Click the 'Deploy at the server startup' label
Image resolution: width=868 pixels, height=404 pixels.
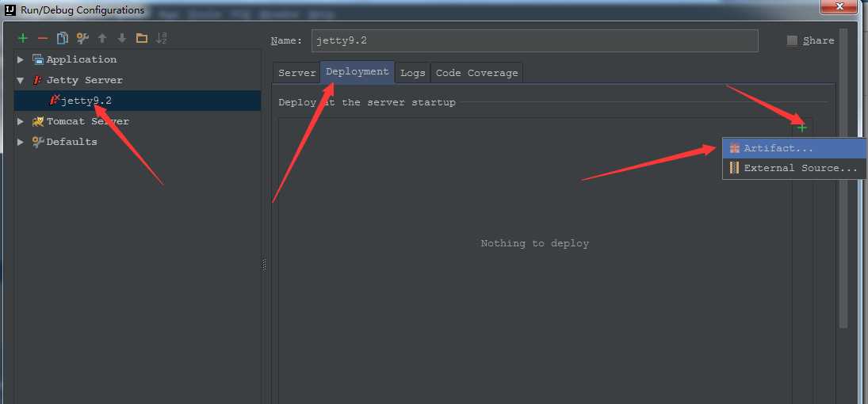pos(367,102)
